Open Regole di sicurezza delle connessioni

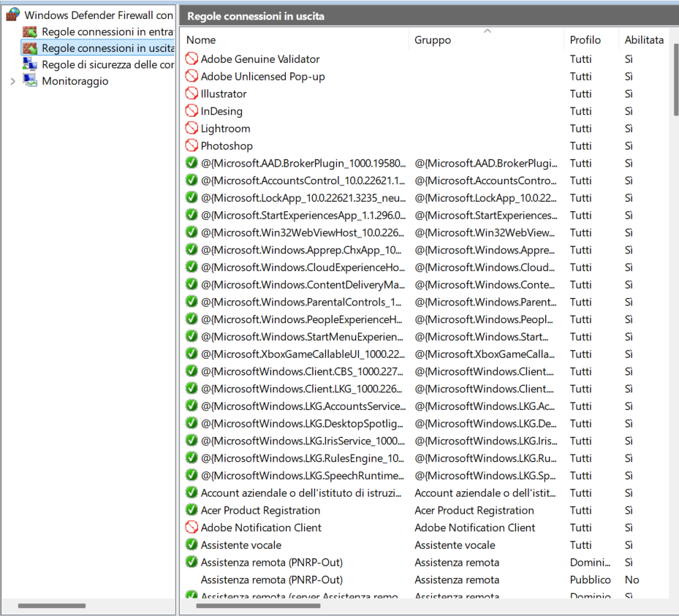point(108,64)
